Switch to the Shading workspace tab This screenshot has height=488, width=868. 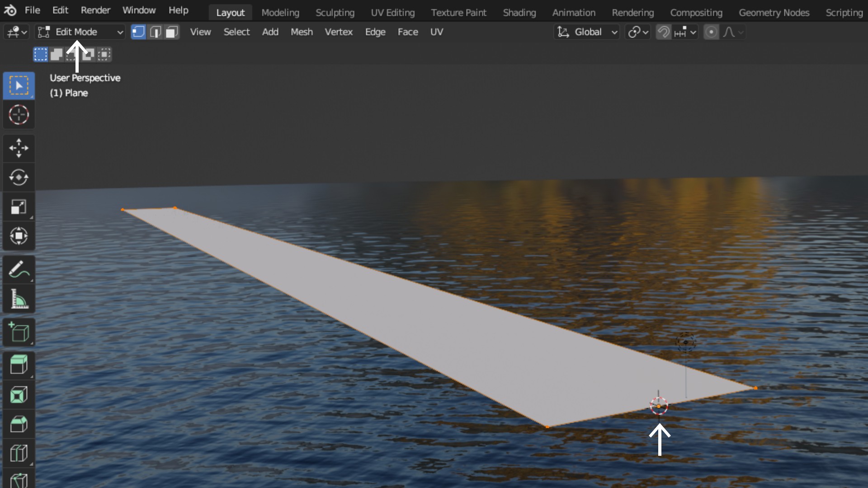519,13
